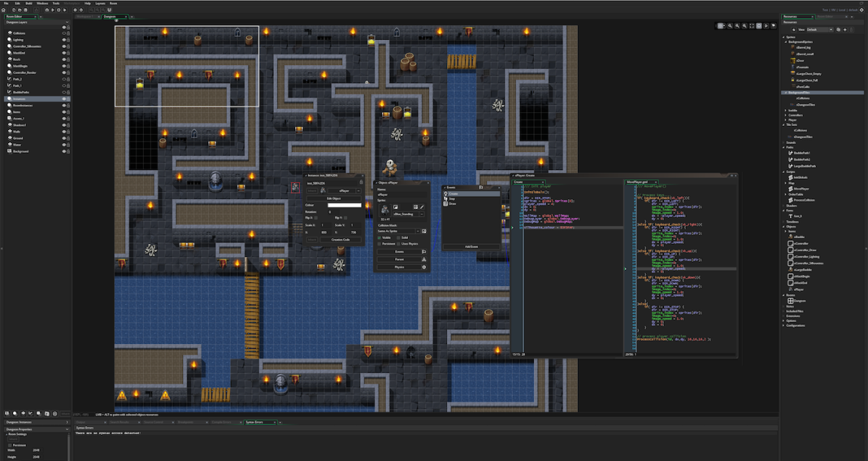Click the Add Event button
Viewport: 868px width, 461px height.
471,247
